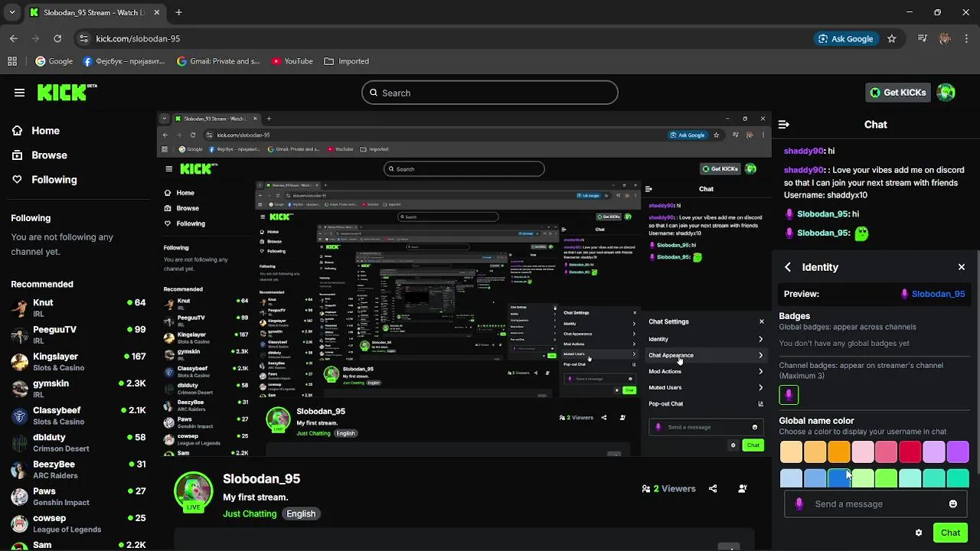
Task: Click the streamer's LIVE avatar
Action: [x=194, y=491]
